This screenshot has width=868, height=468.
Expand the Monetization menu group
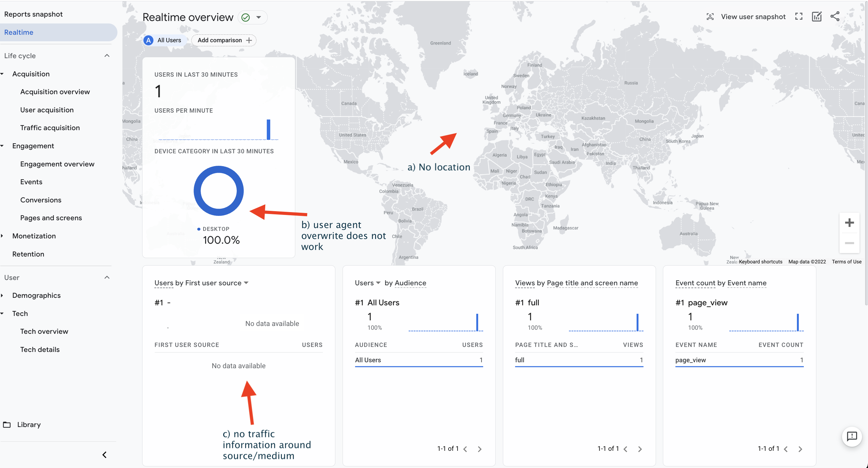pyautogui.click(x=34, y=236)
